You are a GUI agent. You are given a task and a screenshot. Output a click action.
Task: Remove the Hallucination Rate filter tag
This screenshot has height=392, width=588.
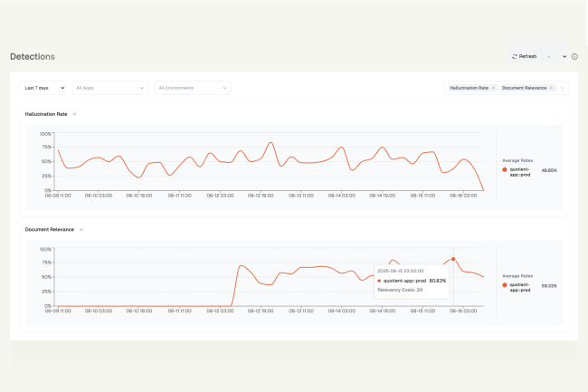(x=493, y=88)
